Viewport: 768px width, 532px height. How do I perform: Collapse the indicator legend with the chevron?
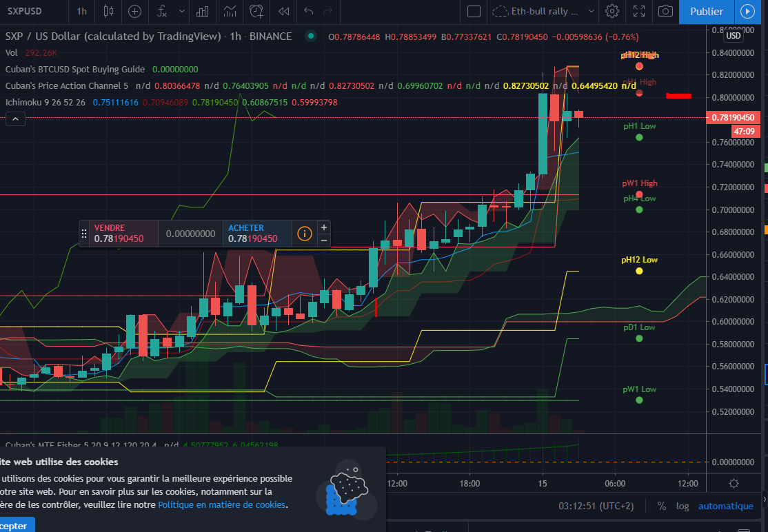click(15, 119)
